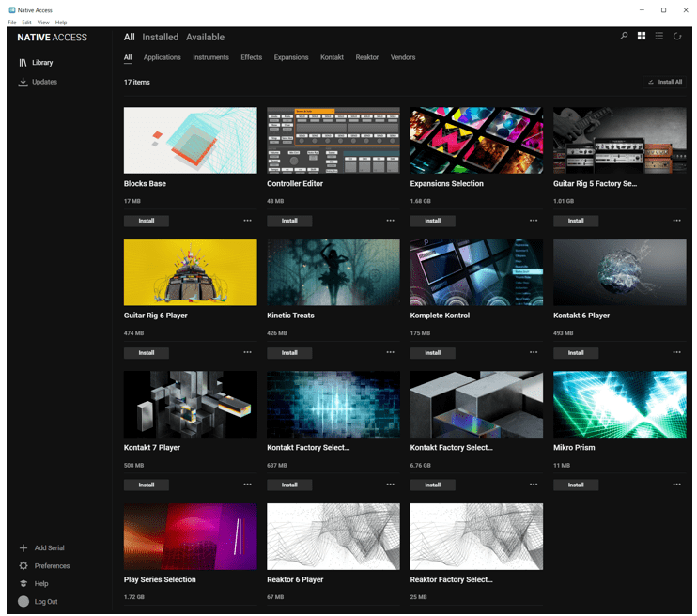Image resolution: width=697 pixels, height=616 pixels.
Task: Click the Add Serial plus icon
Action: click(x=23, y=548)
